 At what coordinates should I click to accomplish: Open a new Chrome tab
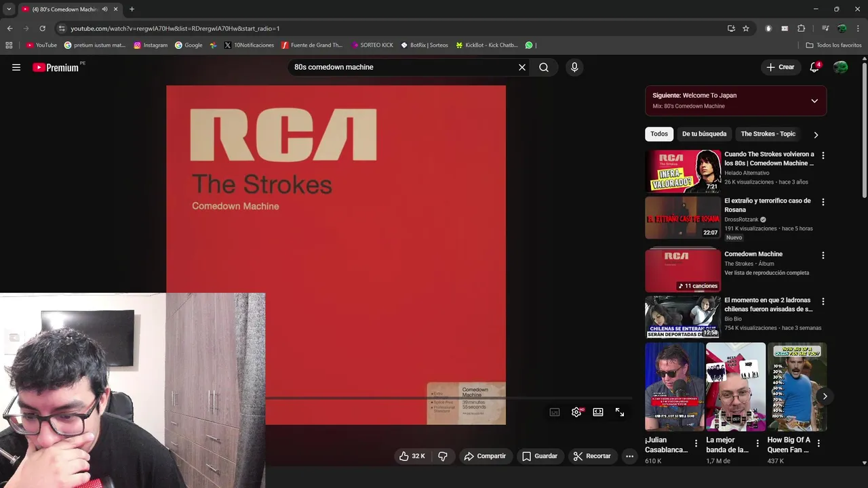[132, 9]
